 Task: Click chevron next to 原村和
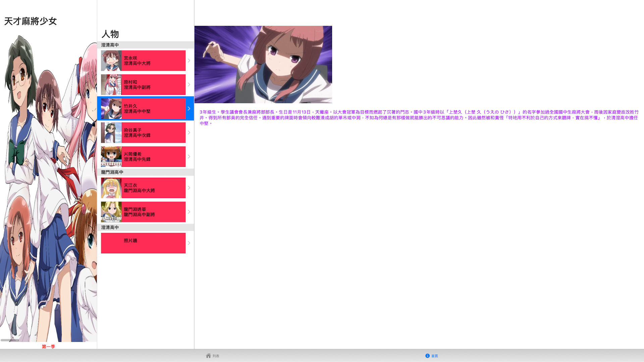(x=189, y=84)
